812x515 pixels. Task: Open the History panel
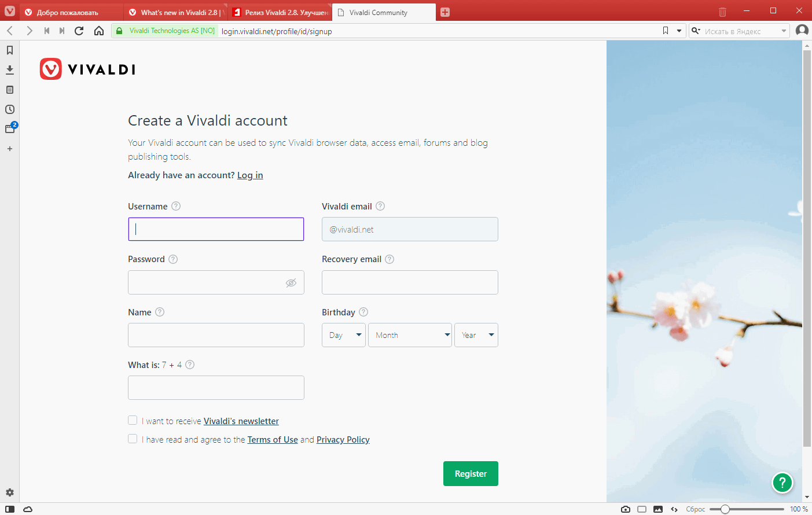click(9, 109)
